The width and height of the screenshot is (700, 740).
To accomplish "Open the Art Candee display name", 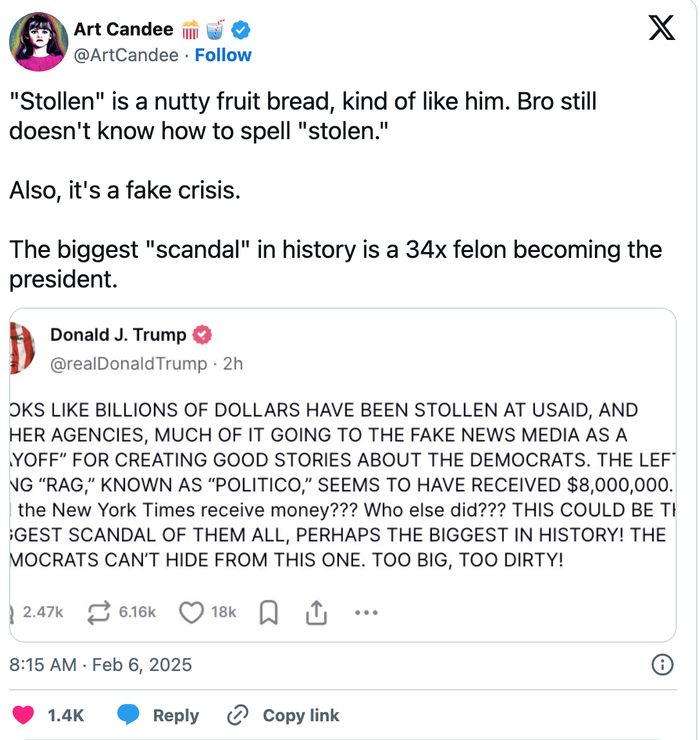I will point(123,29).
